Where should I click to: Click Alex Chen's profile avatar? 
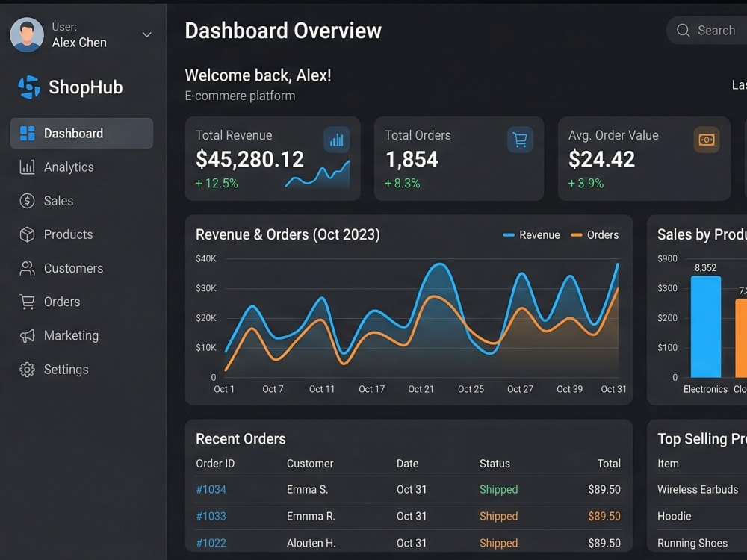click(27, 35)
